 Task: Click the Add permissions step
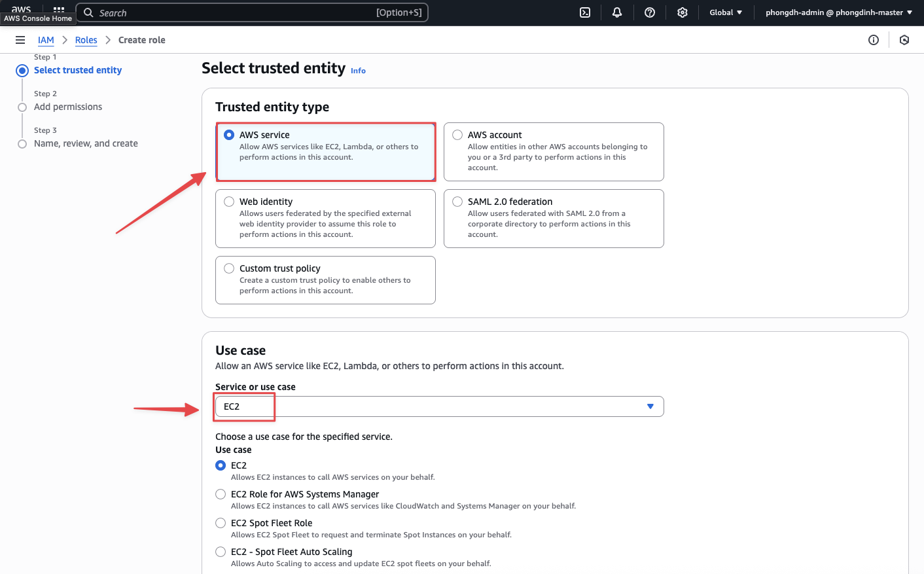click(x=68, y=107)
